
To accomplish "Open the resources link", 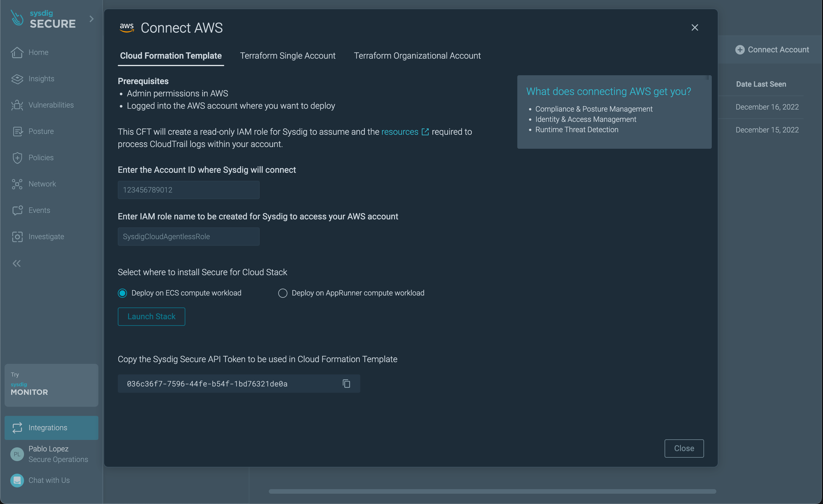I will coord(400,132).
